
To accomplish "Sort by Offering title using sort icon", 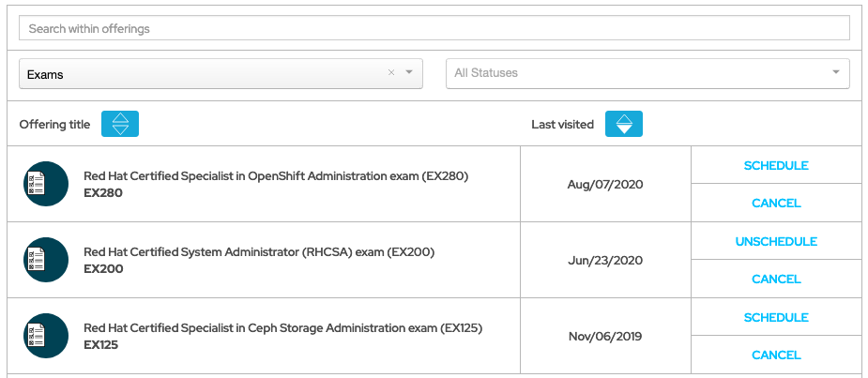I will [120, 124].
